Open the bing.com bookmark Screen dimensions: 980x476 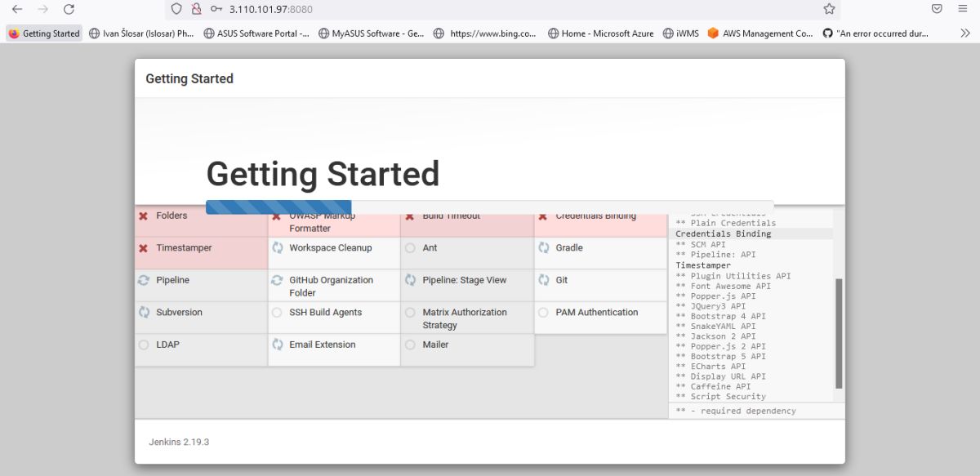[485, 33]
